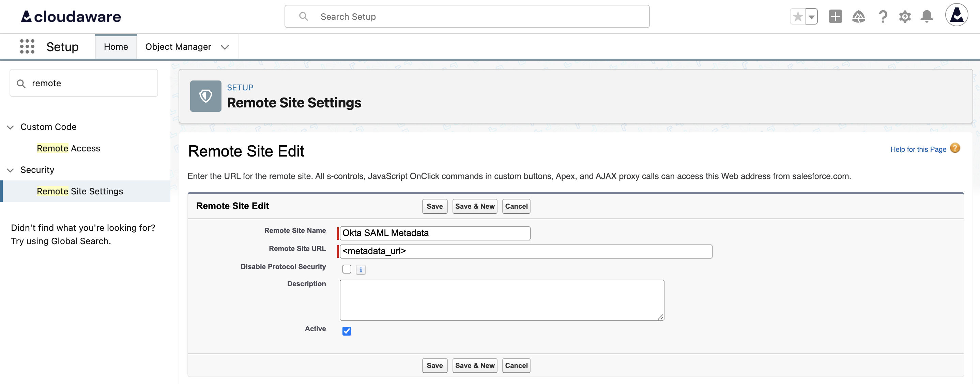This screenshot has width=980, height=384.
Task: Click the user avatar icon
Action: click(x=956, y=15)
